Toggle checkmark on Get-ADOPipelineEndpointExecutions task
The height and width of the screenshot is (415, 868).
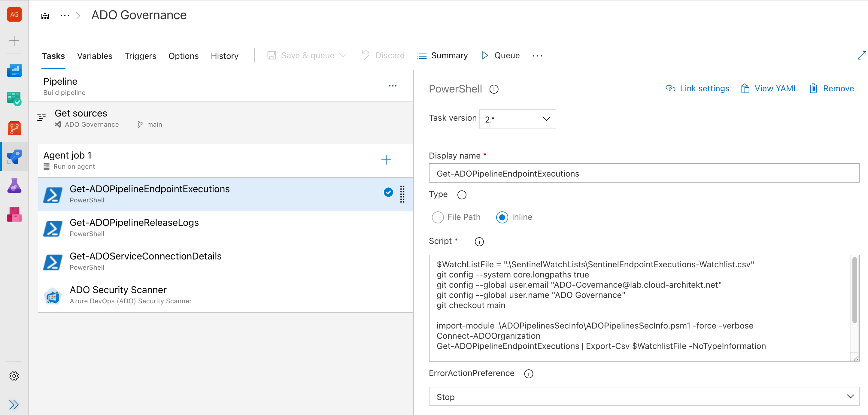coord(388,192)
